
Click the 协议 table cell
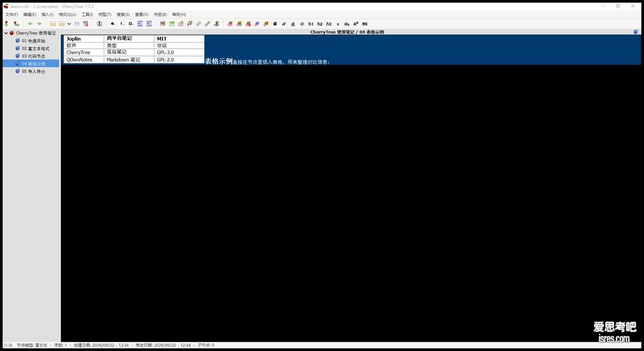pyautogui.click(x=179, y=46)
